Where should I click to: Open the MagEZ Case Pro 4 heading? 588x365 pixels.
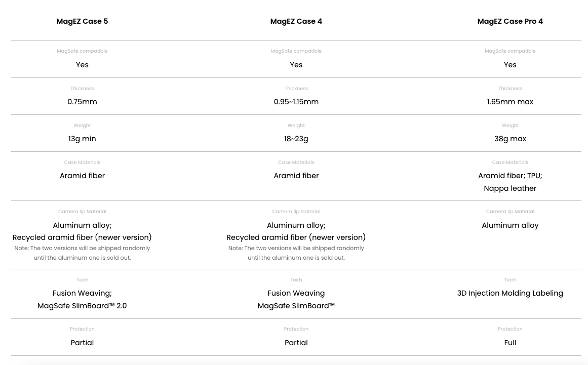click(510, 21)
